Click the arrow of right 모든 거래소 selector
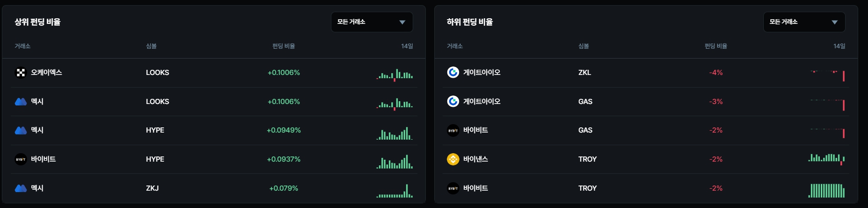This screenshot has height=208, width=868. (x=834, y=22)
